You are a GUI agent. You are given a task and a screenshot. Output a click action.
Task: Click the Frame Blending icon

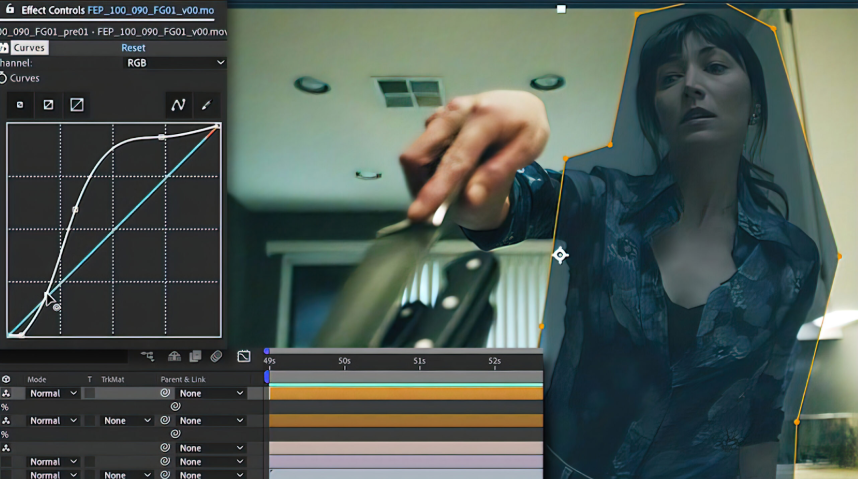coord(195,356)
